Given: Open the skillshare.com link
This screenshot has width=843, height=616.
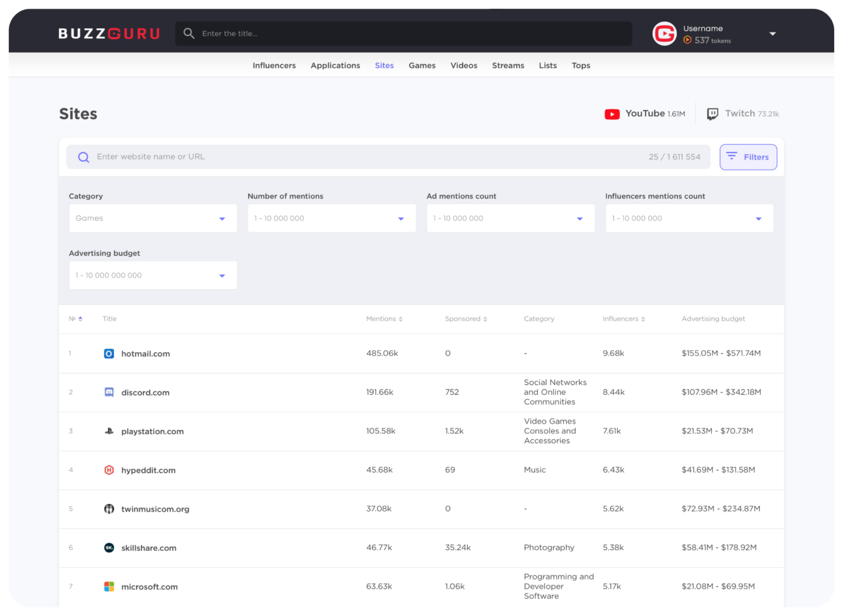Looking at the screenshot, I should pyautogui.click(x=149, y=547).
